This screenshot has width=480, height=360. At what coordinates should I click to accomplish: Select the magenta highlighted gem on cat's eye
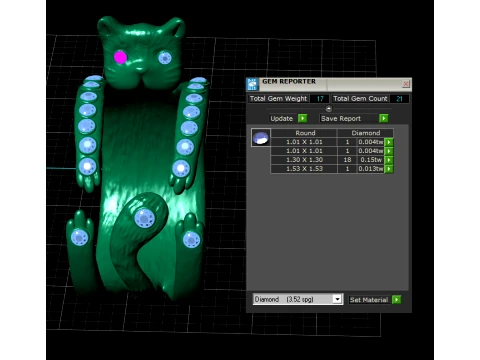click(120, 57)
